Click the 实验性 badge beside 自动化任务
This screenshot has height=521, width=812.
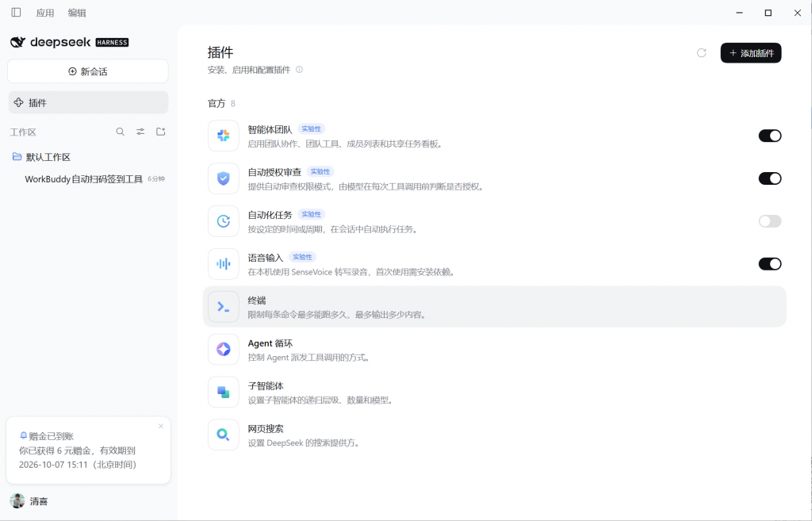[311, 214]
